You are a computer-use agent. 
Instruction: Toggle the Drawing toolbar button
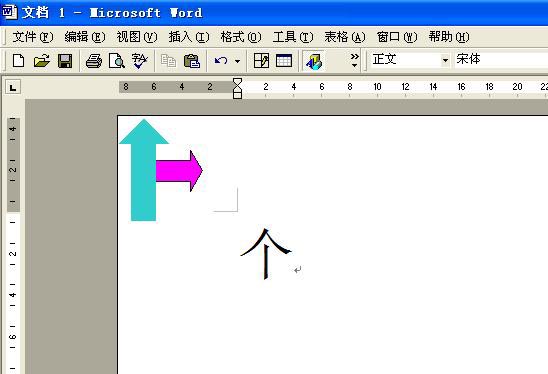pyautogui.click(x=314, y=61)
